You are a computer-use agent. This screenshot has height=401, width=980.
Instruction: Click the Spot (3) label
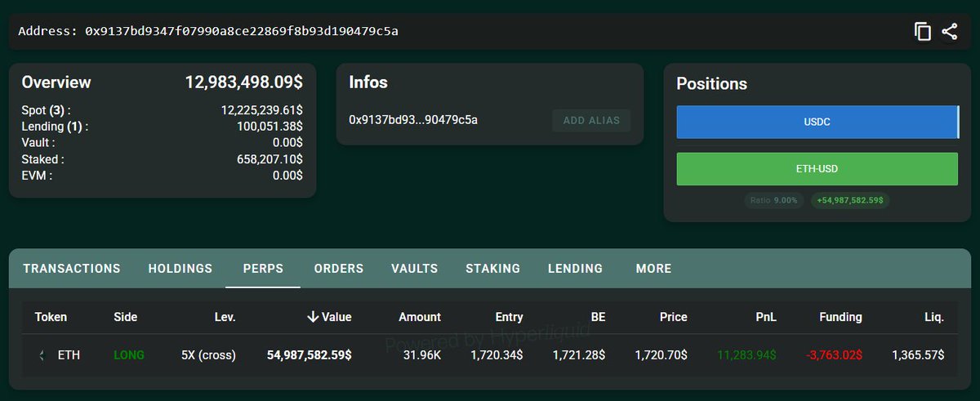tap(46, 110)
